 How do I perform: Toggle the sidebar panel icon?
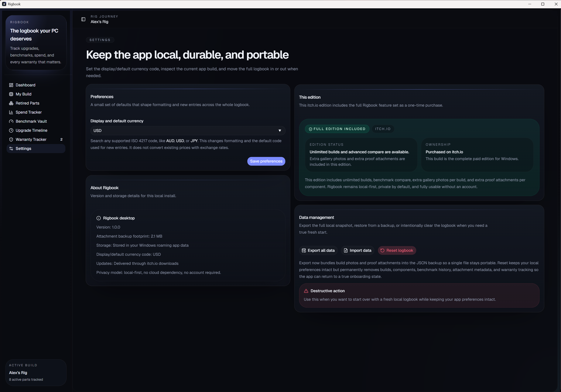click(83, 19)
